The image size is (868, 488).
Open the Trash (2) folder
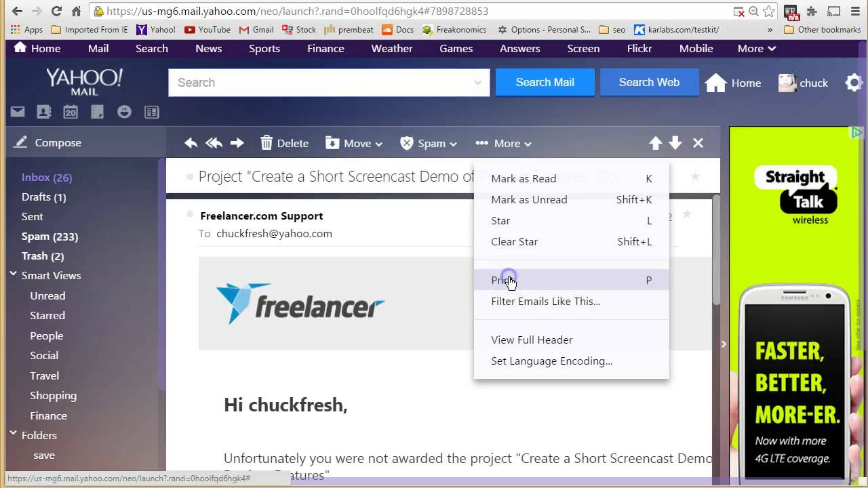tap(43, 256)
